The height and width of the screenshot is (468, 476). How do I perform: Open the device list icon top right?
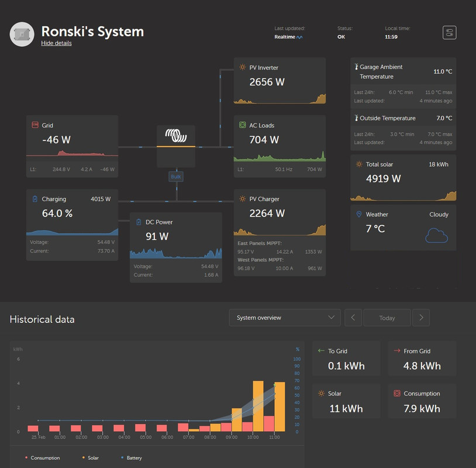(x=449, y=33)
